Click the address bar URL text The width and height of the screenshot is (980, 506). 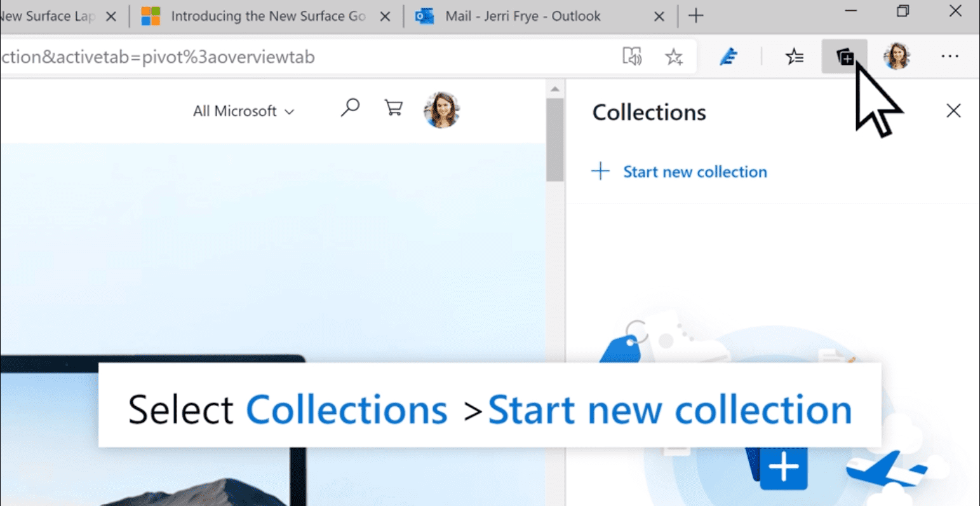158,57
